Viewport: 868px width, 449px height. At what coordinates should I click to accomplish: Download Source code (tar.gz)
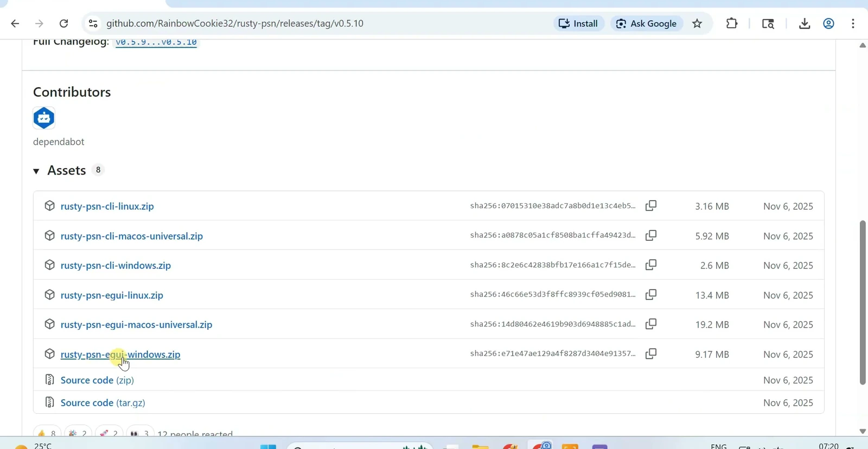pyautogui.click(x=103, y=403)
